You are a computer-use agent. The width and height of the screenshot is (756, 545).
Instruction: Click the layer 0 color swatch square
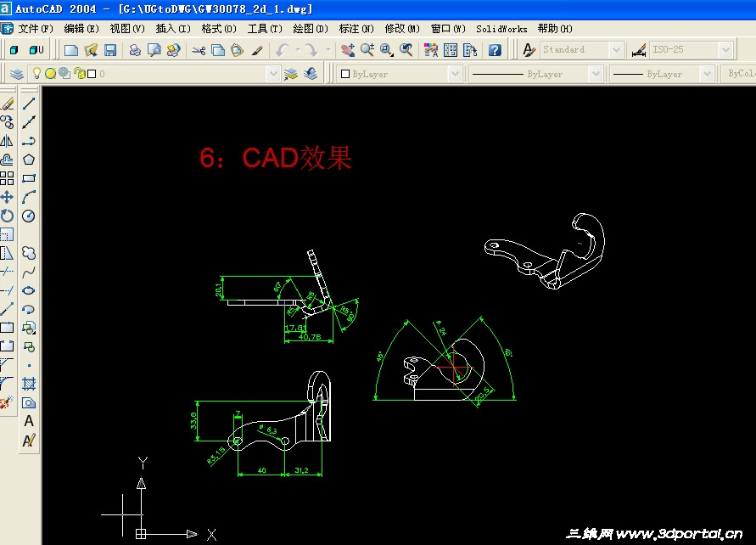(x=92, y=74)
